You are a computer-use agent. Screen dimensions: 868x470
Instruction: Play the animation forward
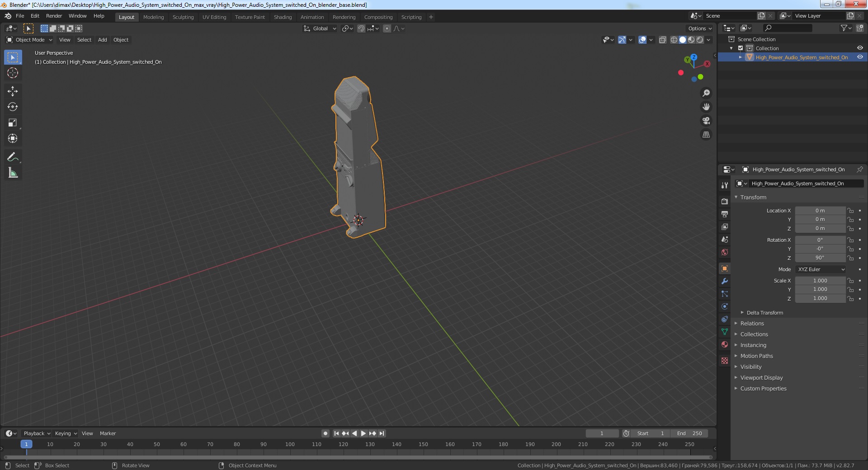(x=363, y=433)
